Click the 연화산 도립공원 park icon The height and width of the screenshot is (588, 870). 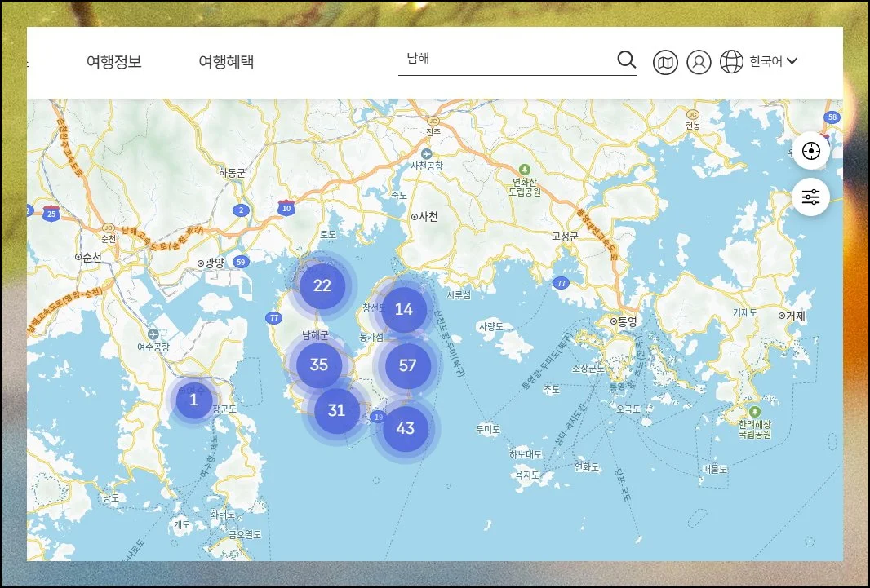[x=525, y=168]
